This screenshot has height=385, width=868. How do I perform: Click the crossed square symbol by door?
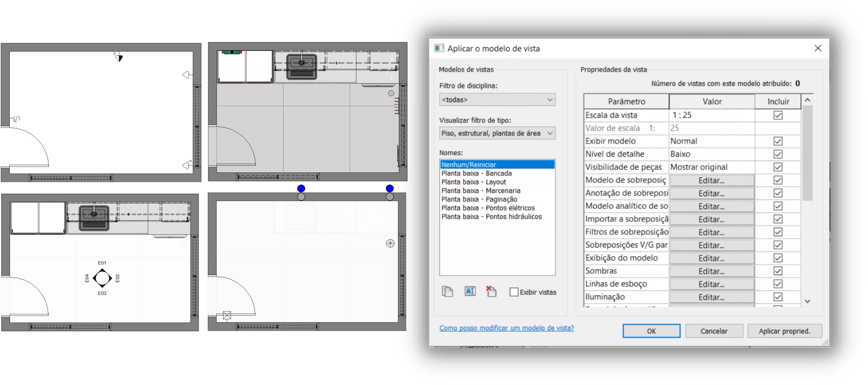click(227, 315)
